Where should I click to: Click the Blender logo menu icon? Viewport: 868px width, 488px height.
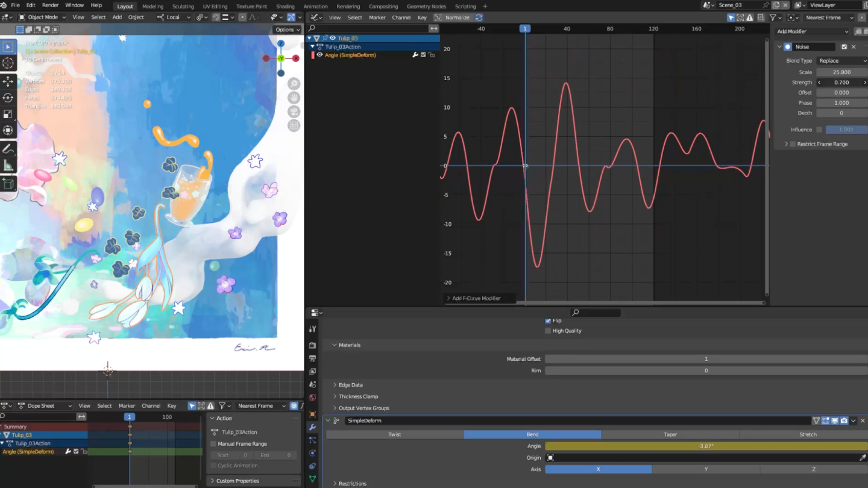[x=4, y=5]
